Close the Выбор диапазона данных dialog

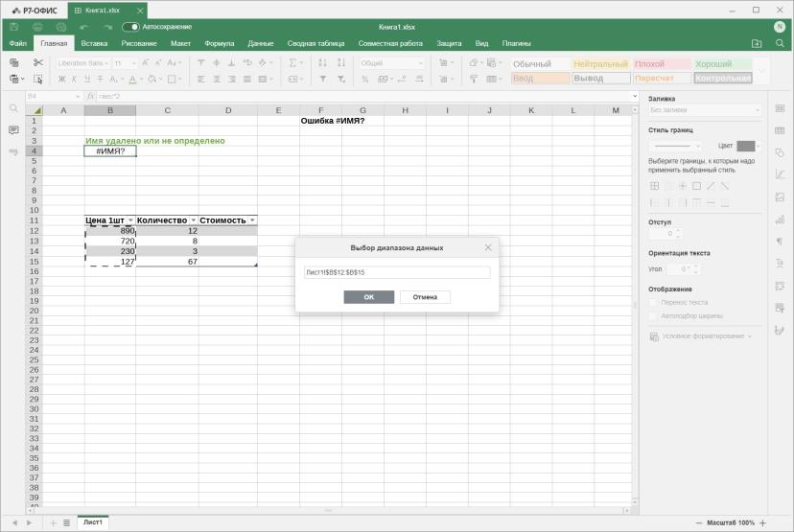click(x=488, y=247)
